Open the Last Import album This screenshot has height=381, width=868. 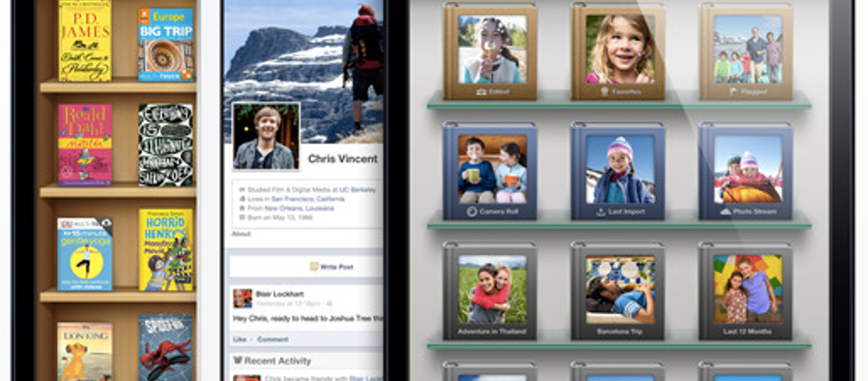[618, 171]
